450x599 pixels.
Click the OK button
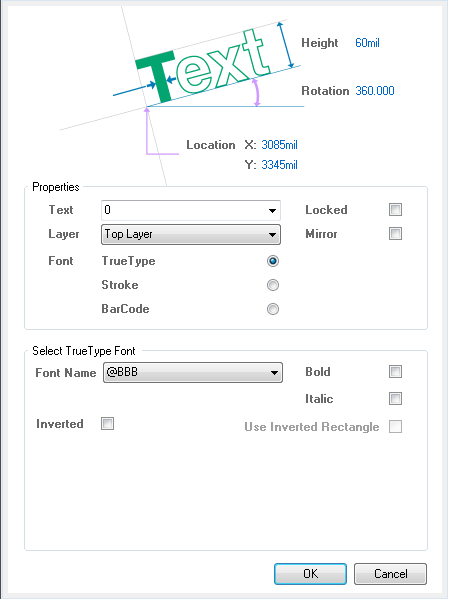311,573
